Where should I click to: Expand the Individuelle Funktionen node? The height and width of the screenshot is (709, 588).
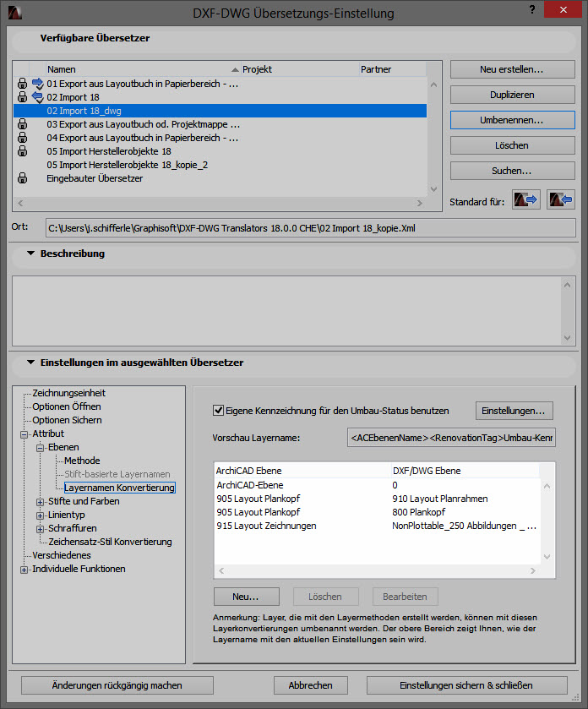click(x=24, y=570)
